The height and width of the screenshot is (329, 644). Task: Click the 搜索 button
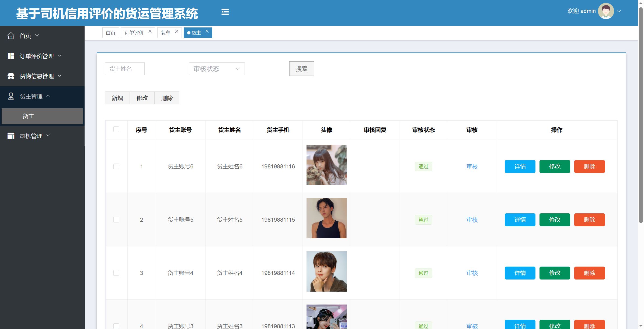(301, 69)
